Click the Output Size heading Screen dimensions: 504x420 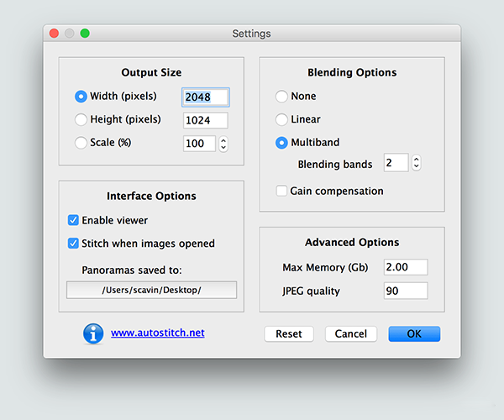tap(151, 72)
